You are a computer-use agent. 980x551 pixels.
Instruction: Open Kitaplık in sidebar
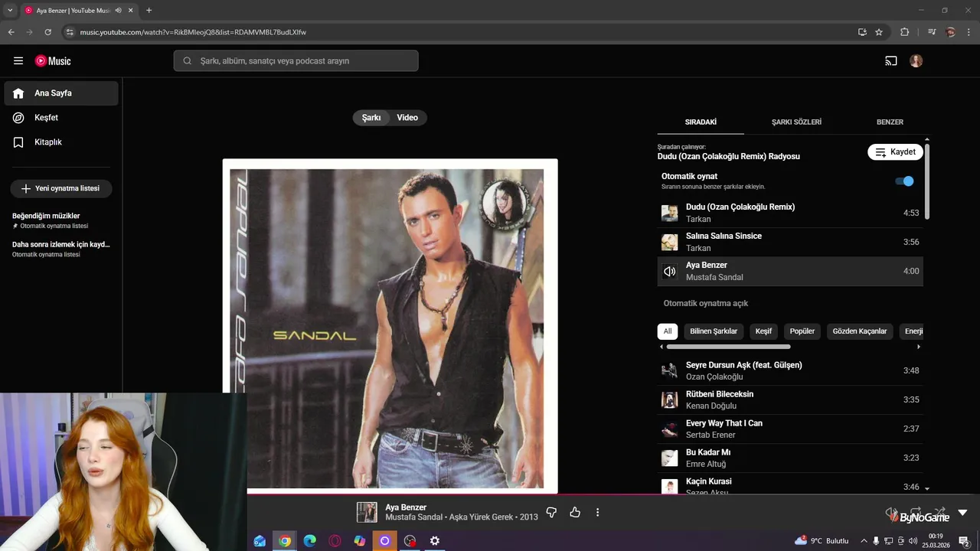(61, 142)
